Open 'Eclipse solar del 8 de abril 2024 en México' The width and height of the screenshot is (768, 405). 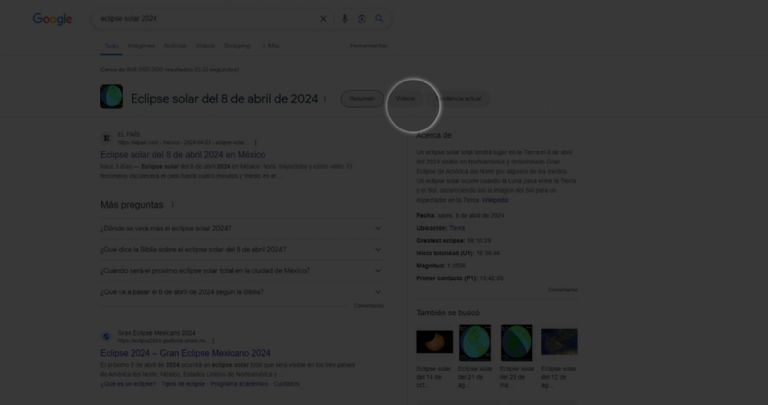point(183,155)
